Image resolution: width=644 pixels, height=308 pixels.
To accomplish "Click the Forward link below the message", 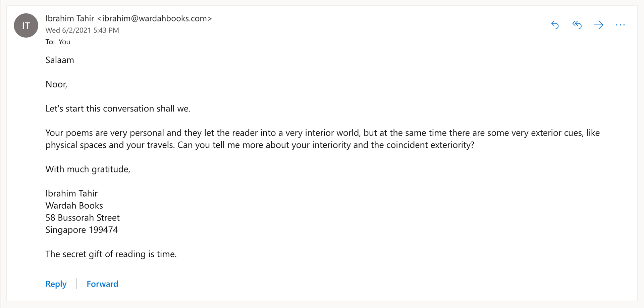I will point(102,284).
